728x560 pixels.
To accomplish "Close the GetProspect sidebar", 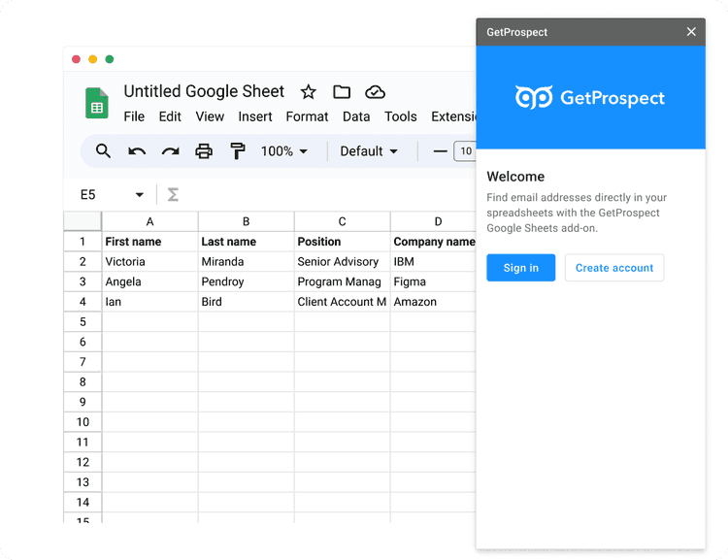I will click(691, 32).
